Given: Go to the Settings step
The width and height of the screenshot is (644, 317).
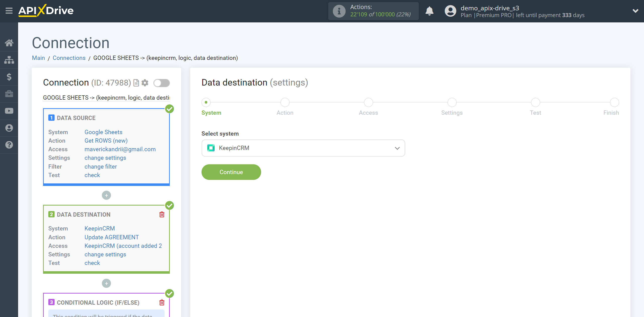Looking at the screenshot, I should (452, 102).
